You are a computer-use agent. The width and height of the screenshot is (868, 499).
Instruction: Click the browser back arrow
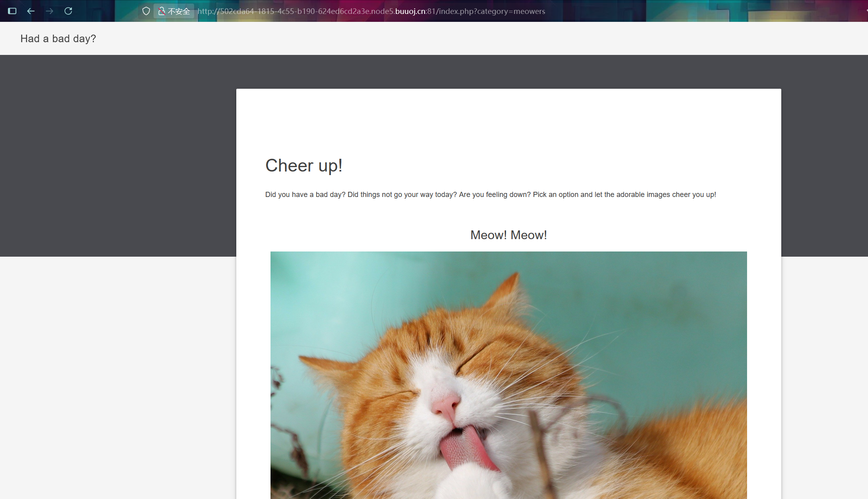(x=31, y=11)
